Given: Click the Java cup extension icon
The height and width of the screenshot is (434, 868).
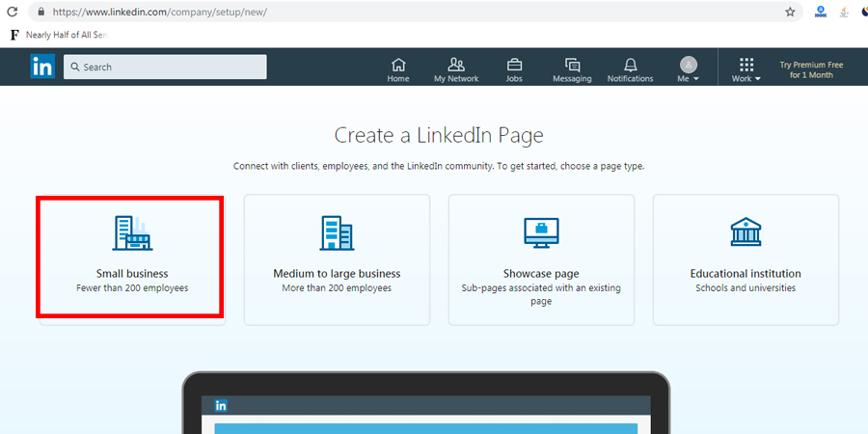Looking at the screenshot, I should 844,12.
